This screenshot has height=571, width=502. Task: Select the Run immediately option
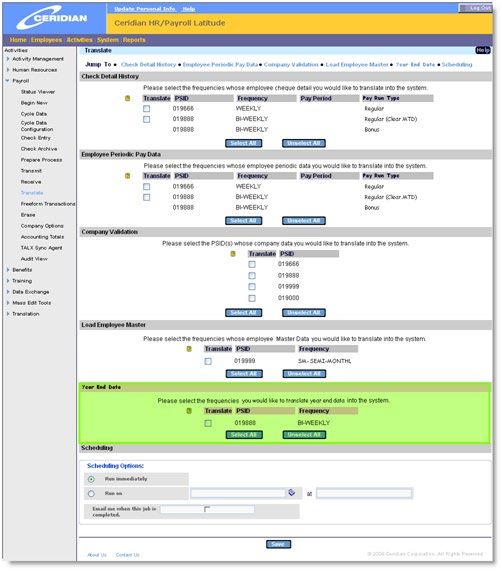91,479
